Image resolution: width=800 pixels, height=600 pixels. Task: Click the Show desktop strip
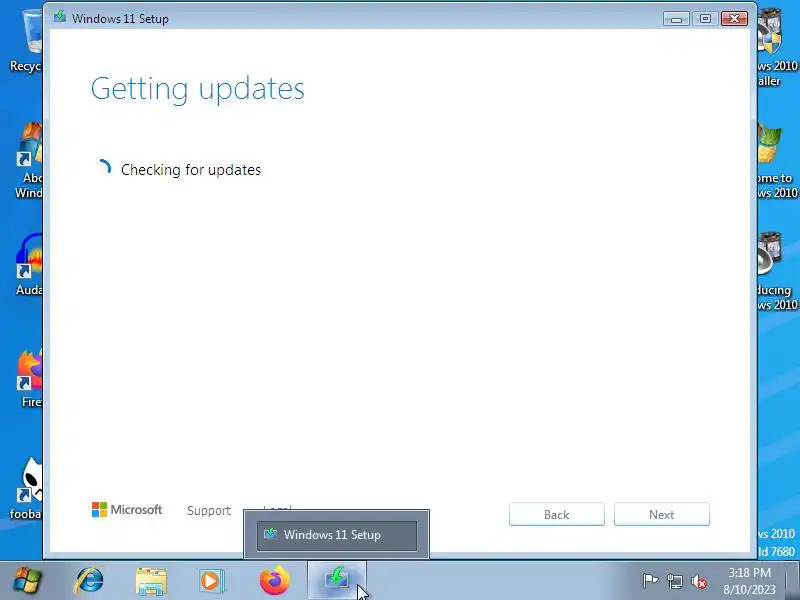[x=794, y=581]
